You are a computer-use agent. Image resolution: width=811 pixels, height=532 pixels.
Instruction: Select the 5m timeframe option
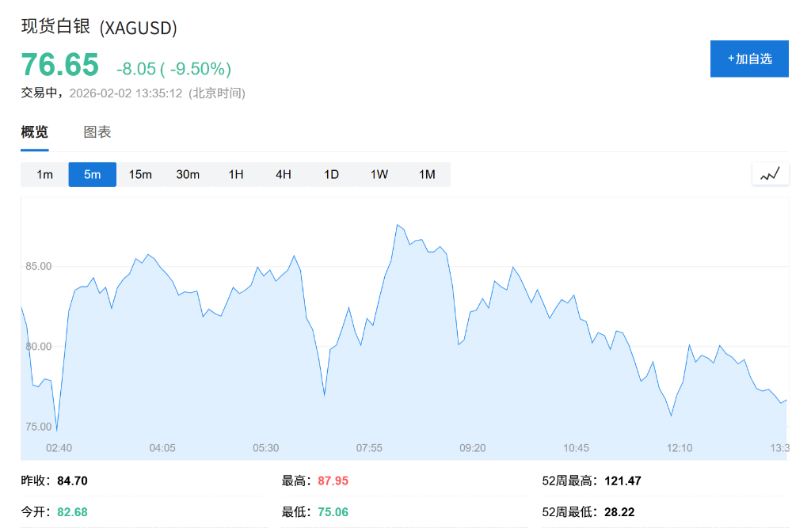pyautogui.click(x=92, y=174)
